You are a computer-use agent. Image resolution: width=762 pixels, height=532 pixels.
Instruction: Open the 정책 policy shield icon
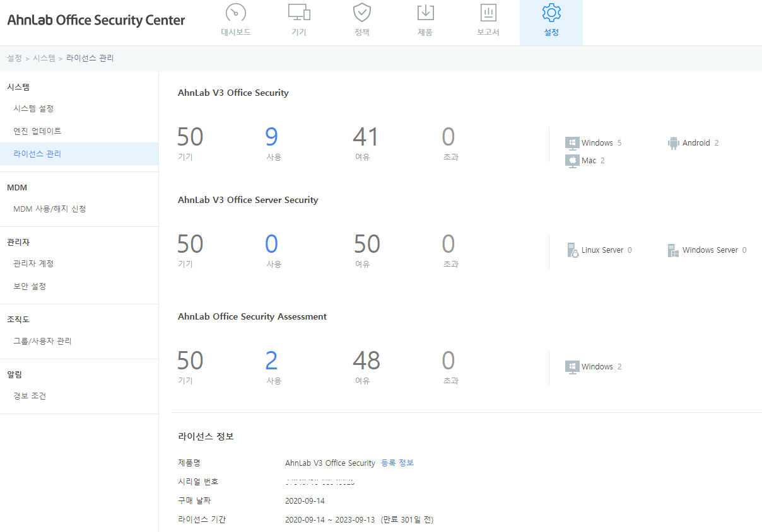(x=362, y=13)
